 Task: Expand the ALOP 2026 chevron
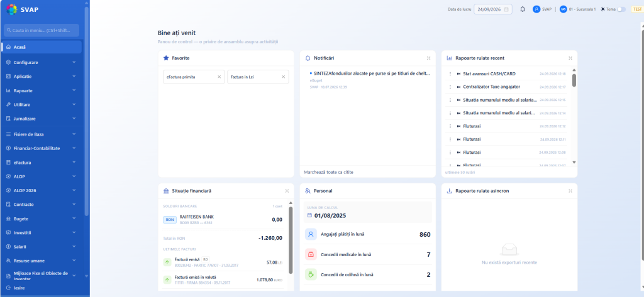[x=74, y=190]
